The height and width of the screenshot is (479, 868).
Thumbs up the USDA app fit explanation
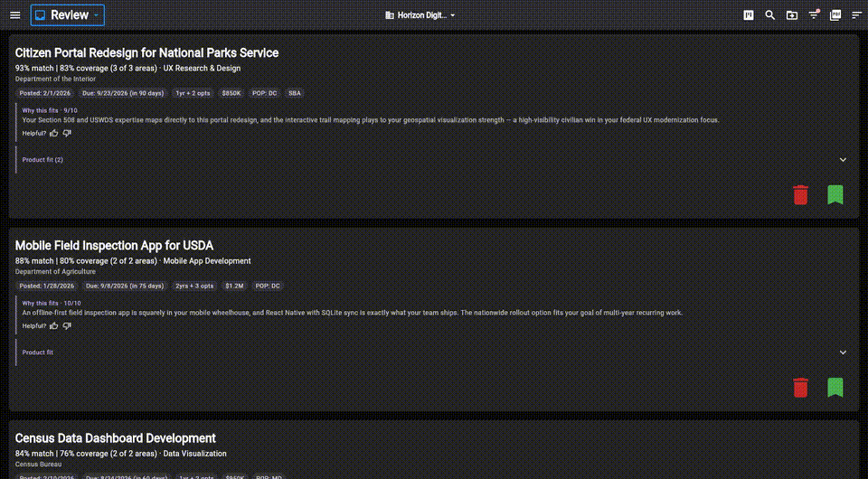(53, 326)
